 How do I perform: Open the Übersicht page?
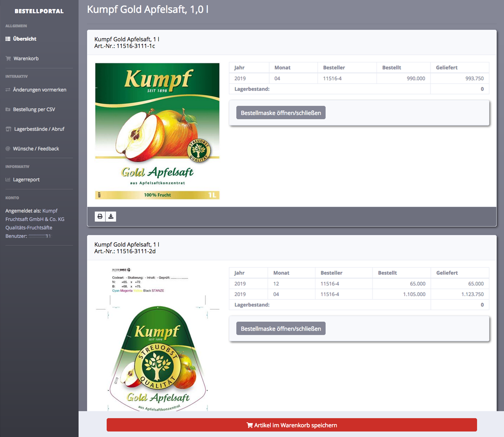tap(25, 39)
